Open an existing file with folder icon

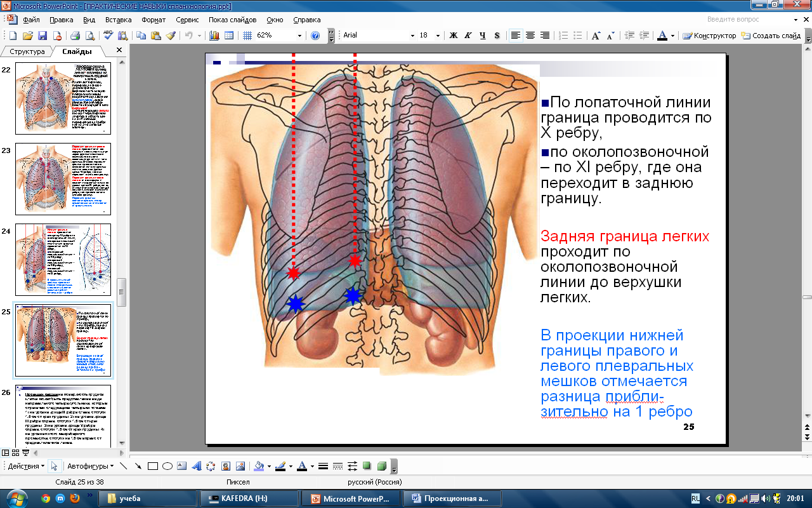tap(28, 36)
